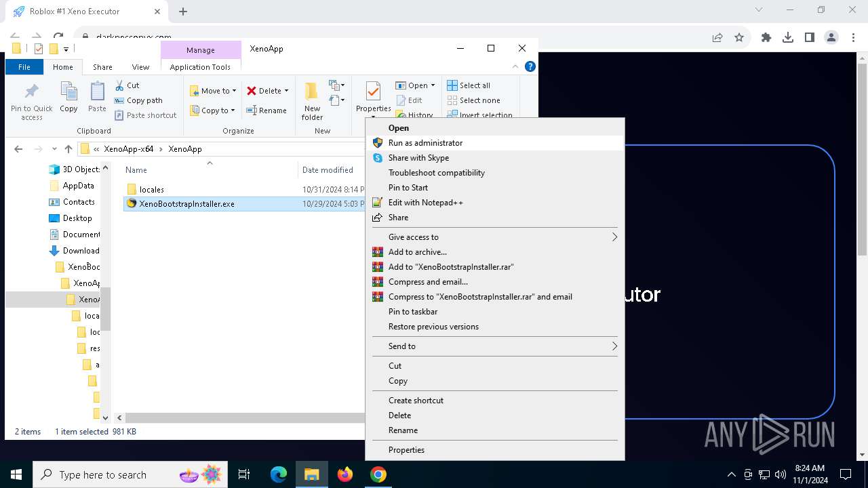Expand Give access to submenu
This screenshot has height=488, width=868.
(x=494, y=237)
